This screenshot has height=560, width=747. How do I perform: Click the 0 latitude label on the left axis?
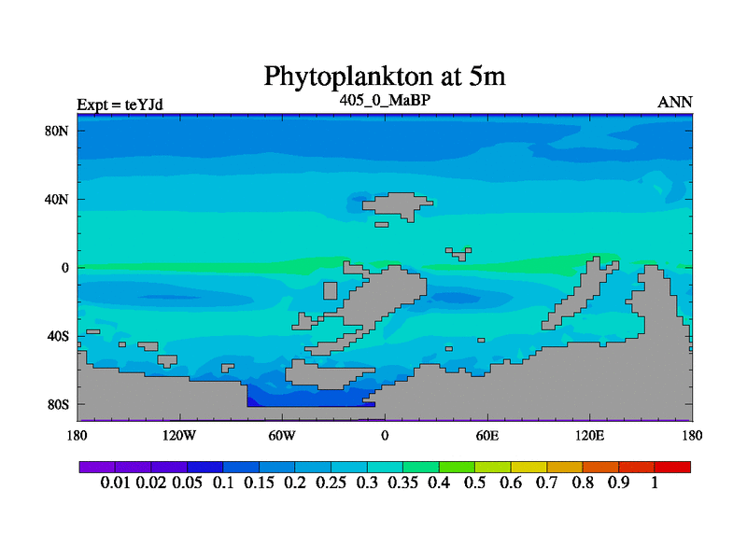pos(65,268)
